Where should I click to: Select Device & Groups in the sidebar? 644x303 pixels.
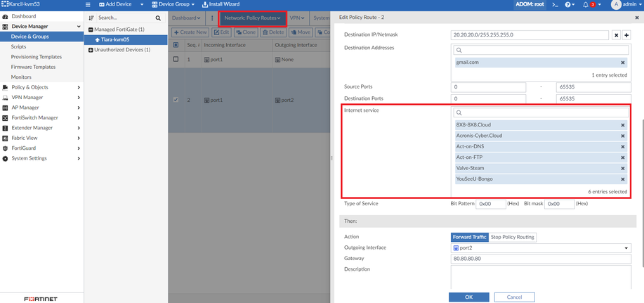pos(42,37)
